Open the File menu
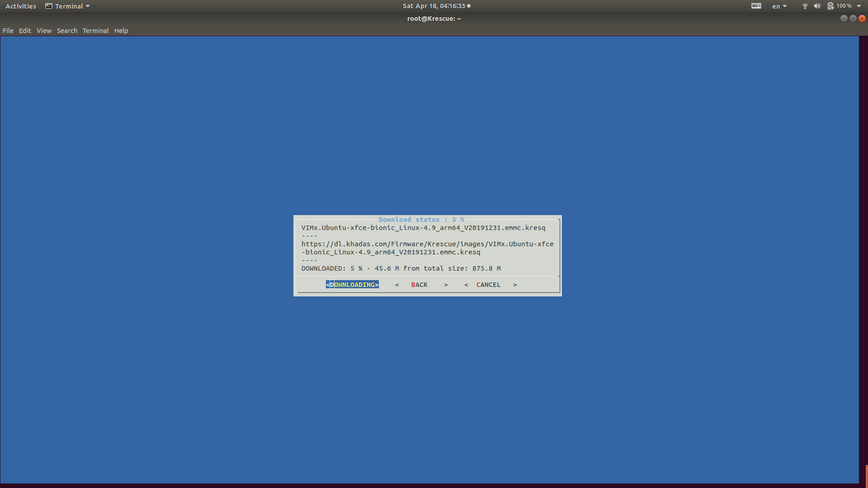Screen dimensions: 868x488 8,31
